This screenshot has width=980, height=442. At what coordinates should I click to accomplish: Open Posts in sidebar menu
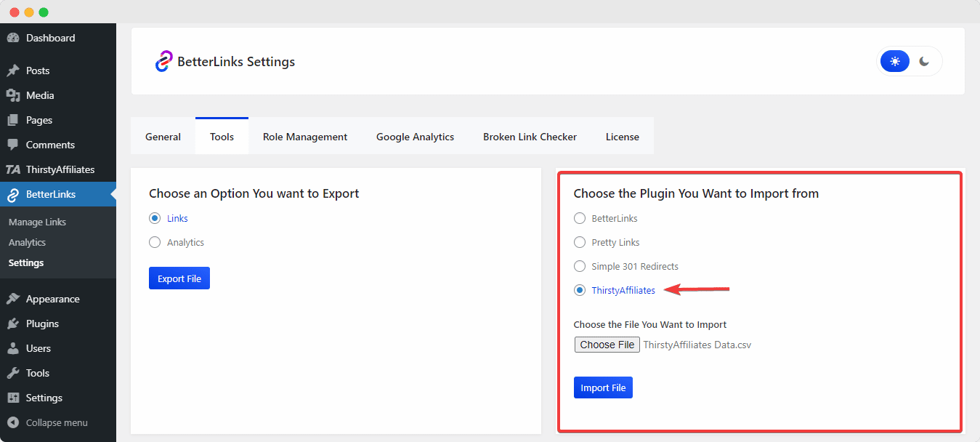click(58, 71)
